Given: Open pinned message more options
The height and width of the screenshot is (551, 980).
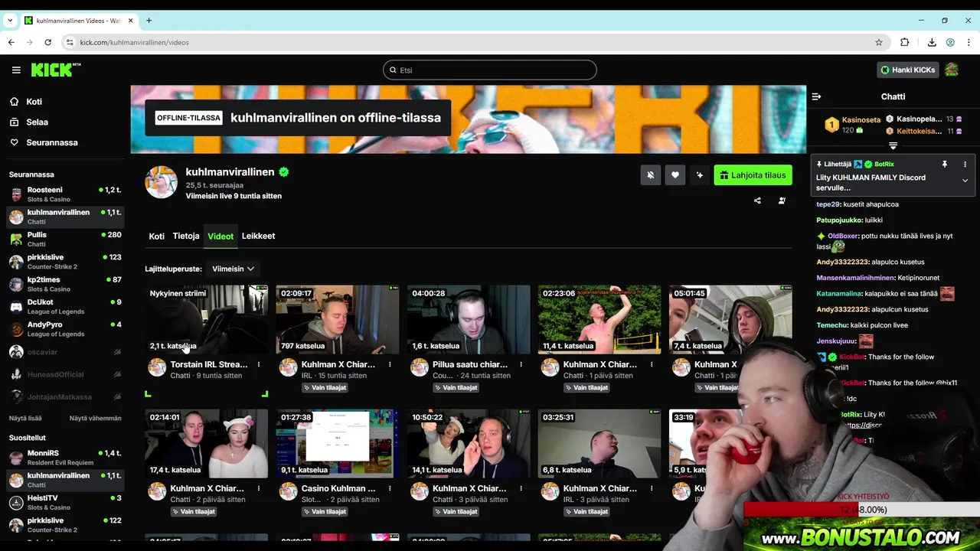Looking at the screenshot, I should coord(965,165).
